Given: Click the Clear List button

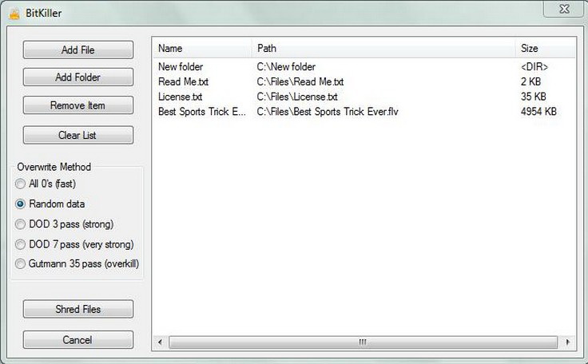Looking at the screenshot, I should pos(78,135).
